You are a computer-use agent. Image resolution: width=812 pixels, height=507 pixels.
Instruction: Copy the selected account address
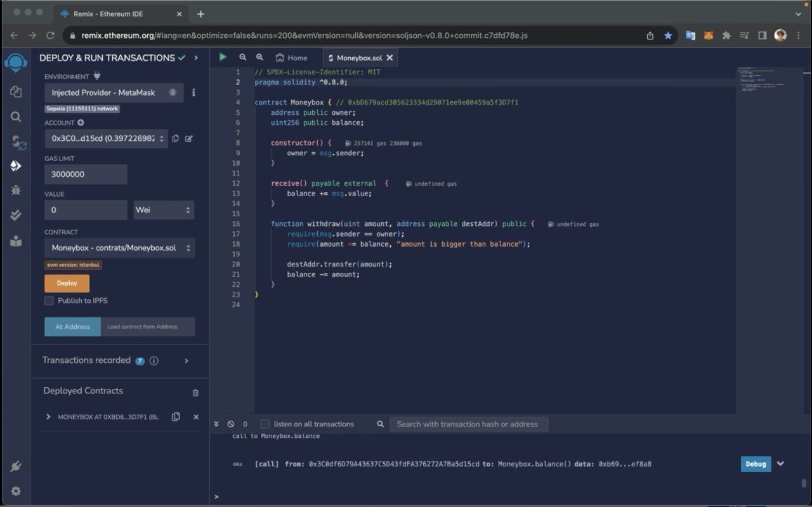pos(175,138)
